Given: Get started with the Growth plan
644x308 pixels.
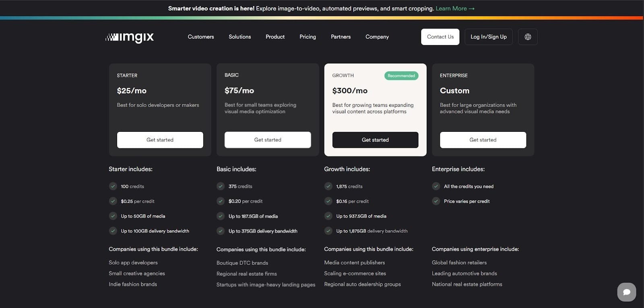Looking at the screenshot, I should tap(375, 140).
